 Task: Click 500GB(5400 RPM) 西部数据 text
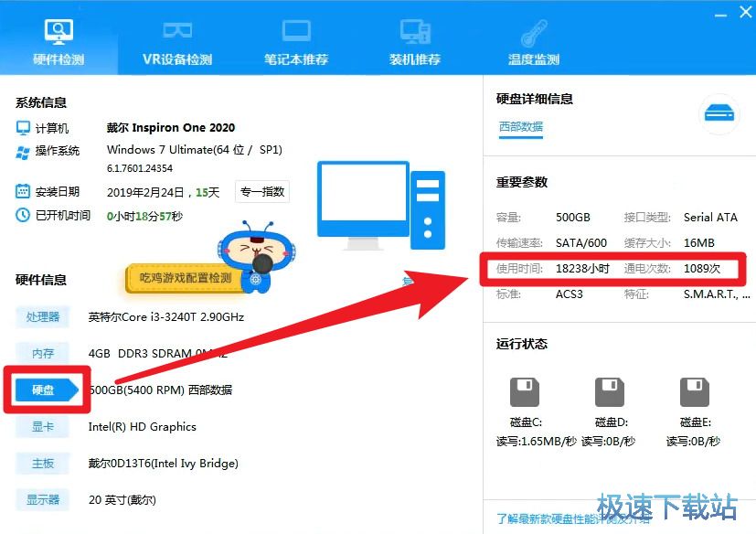(161, 390)
